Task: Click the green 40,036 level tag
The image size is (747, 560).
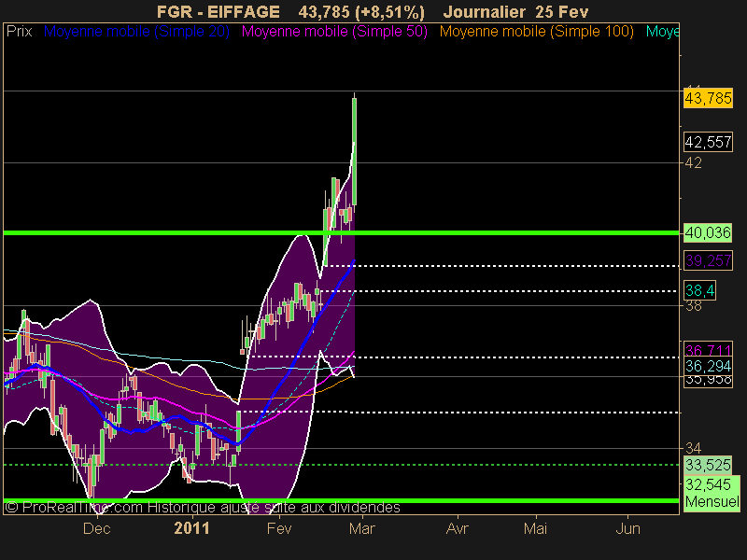Action: [x=708, y=232]
